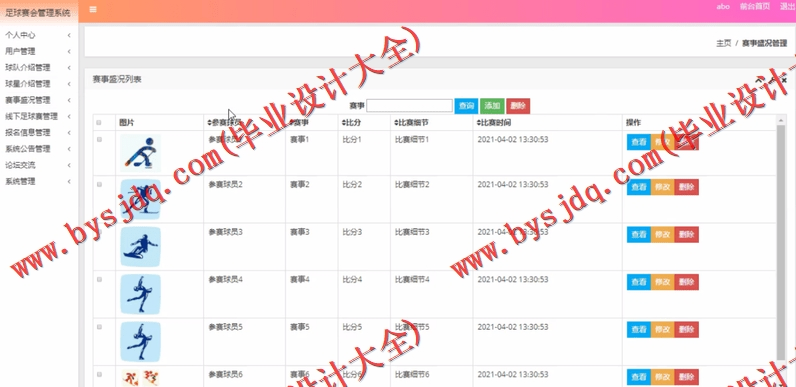
Task: Open abo user account in top bar
Action: pos(723,7)
